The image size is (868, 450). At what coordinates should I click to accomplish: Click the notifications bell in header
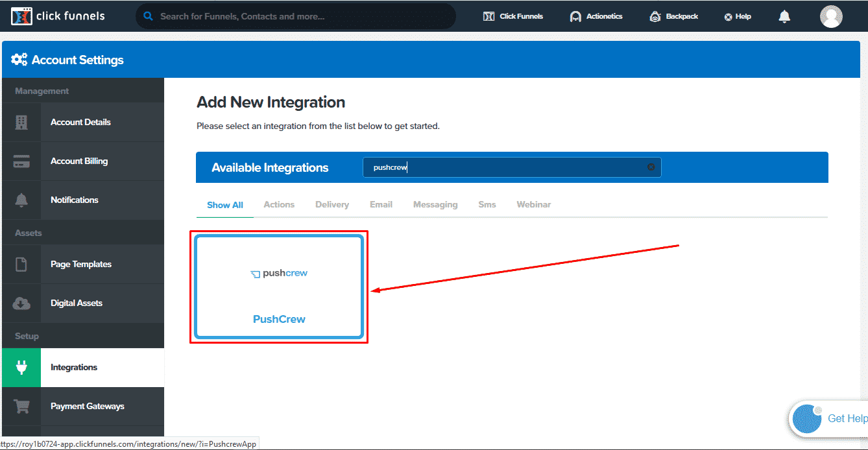click(x=784, y=16)
